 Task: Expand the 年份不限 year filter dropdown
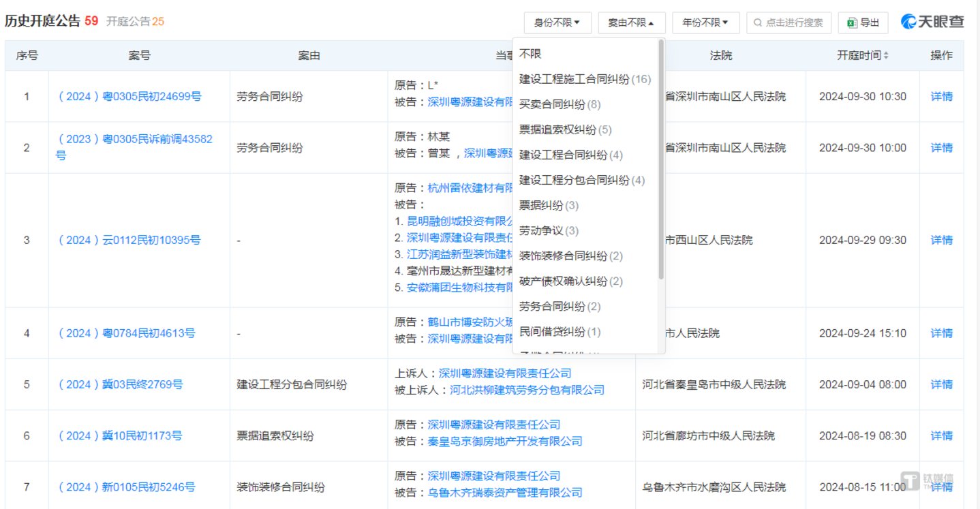pyautogui.click(x=705, y=22)
